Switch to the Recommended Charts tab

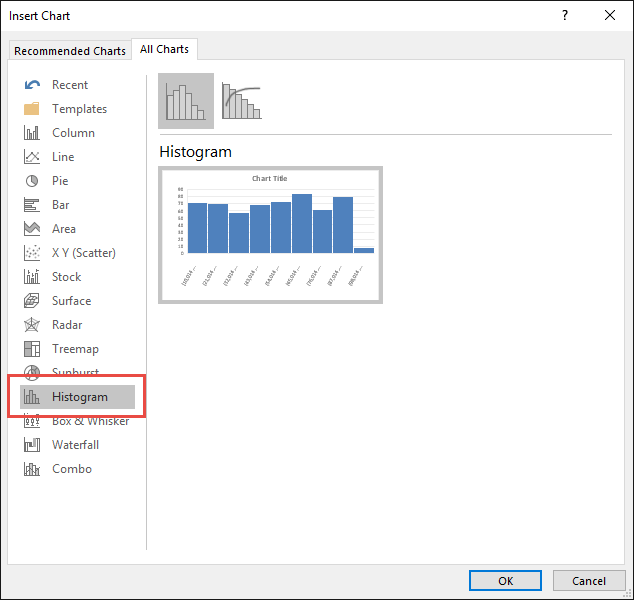tap(70, 51)
